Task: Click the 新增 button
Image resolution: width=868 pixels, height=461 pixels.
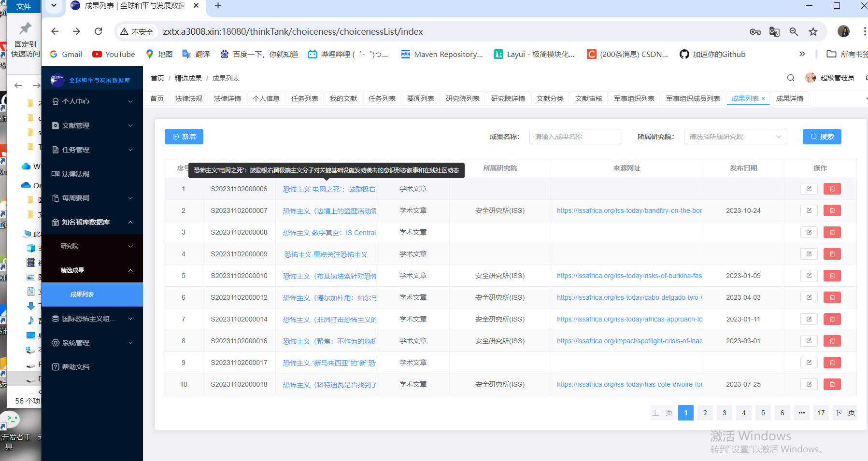Action: coord(184,137)
